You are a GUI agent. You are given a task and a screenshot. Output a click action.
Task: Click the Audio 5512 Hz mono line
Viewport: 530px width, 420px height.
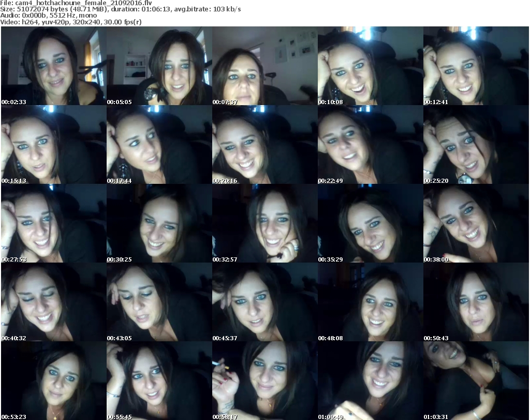[x=48, y=16]
